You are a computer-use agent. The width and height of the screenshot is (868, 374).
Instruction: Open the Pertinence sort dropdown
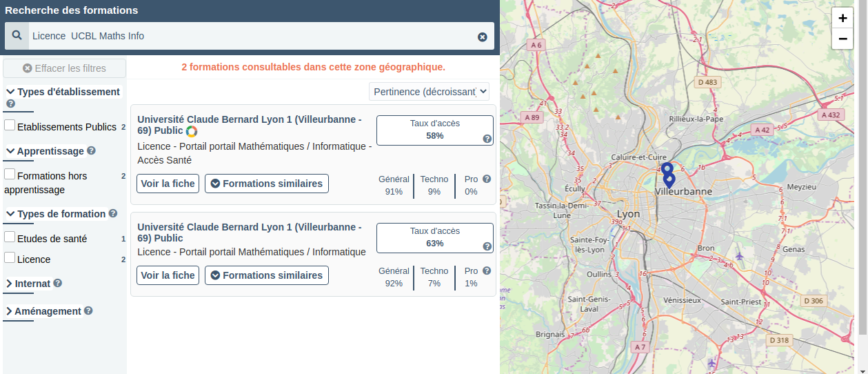[429, 91]
